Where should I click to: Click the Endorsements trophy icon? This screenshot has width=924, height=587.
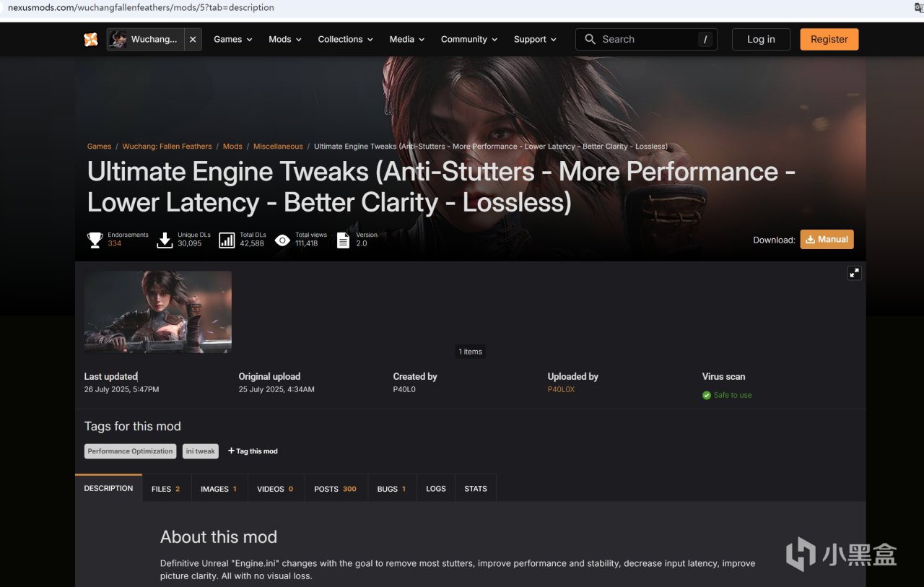pyautogui.click(x=95, y=240)
